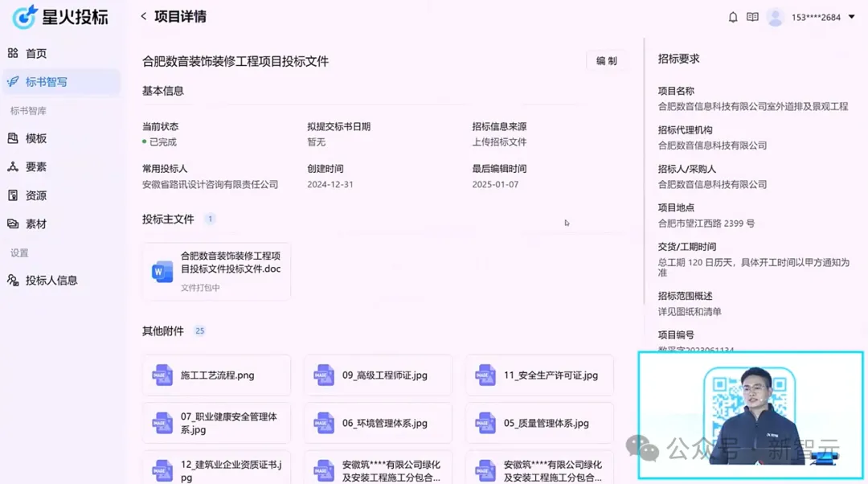Open 资源 menu item
The image size is (868, 484).
pyautogui.click(x=61, y=195)
